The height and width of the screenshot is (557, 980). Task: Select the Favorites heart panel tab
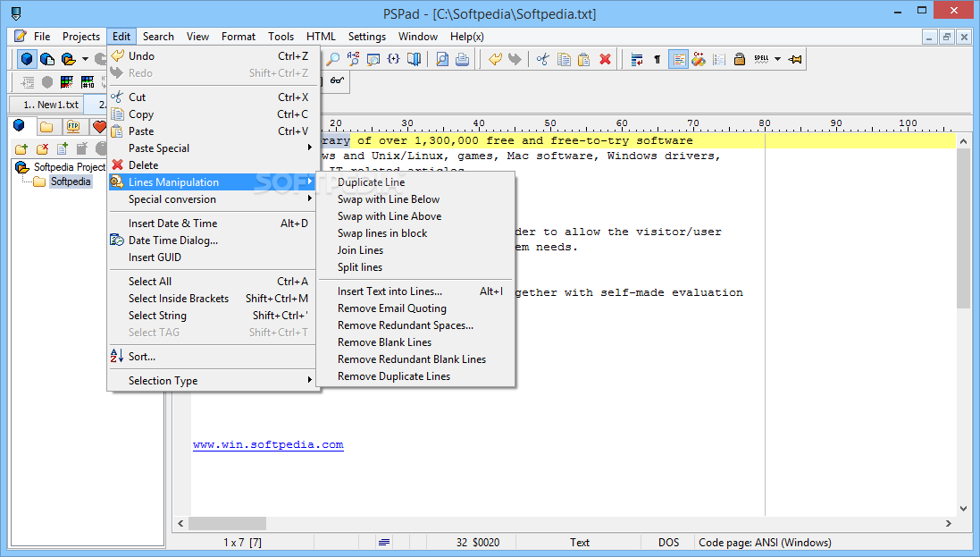[99, 127]
